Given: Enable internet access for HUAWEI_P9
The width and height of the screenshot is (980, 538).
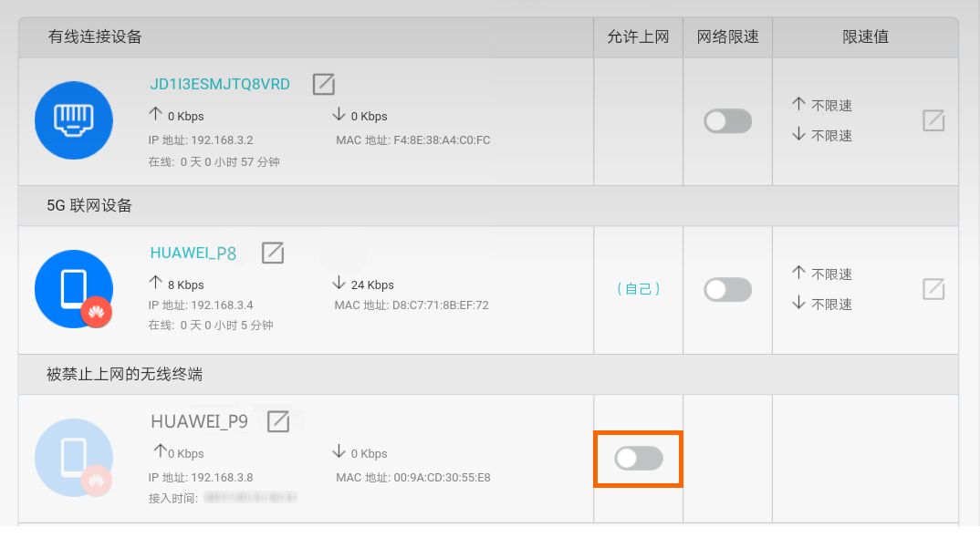Looking at the screenshot, I should coord(638,459).
